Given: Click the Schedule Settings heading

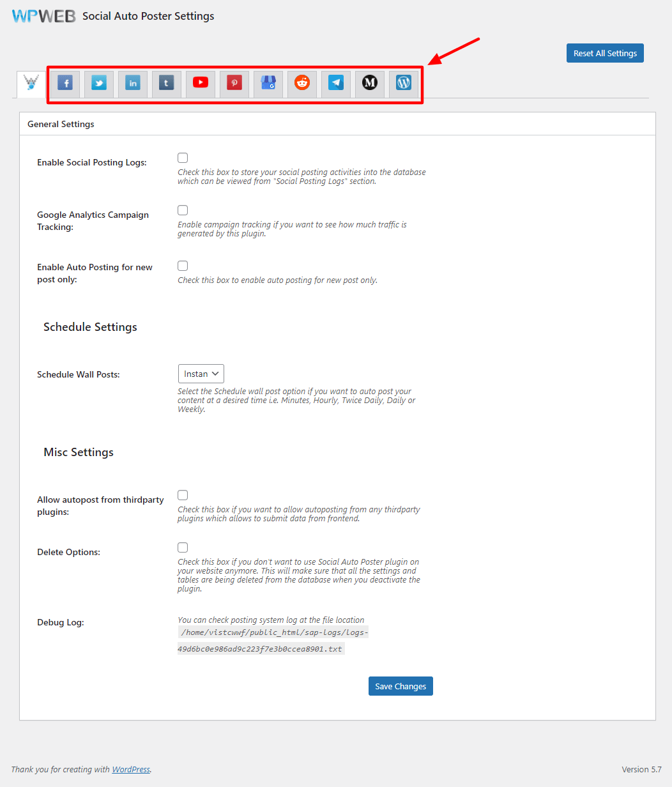Looking at the screenshot, I should tap(90, 327).
